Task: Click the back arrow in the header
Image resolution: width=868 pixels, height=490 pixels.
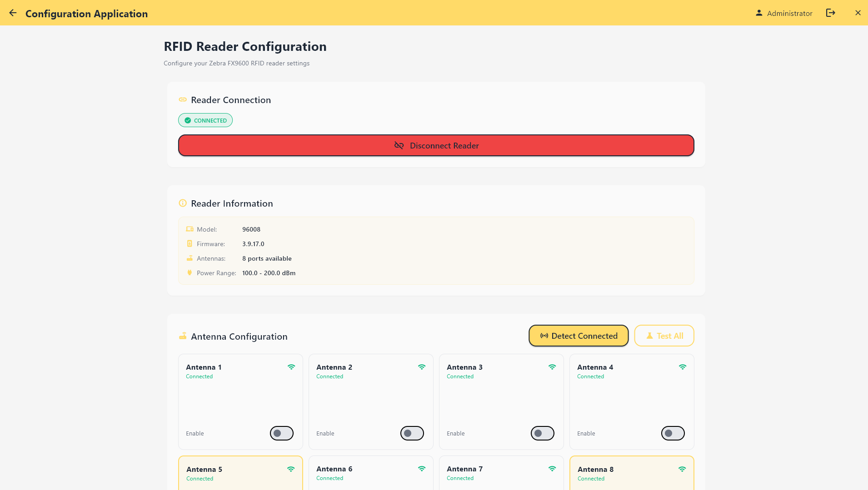Action: pos(13,13)
